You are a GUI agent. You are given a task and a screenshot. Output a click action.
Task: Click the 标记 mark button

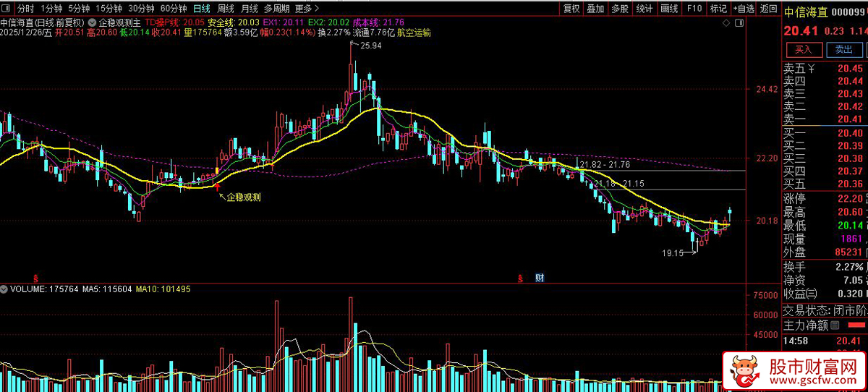click(718, 9)
